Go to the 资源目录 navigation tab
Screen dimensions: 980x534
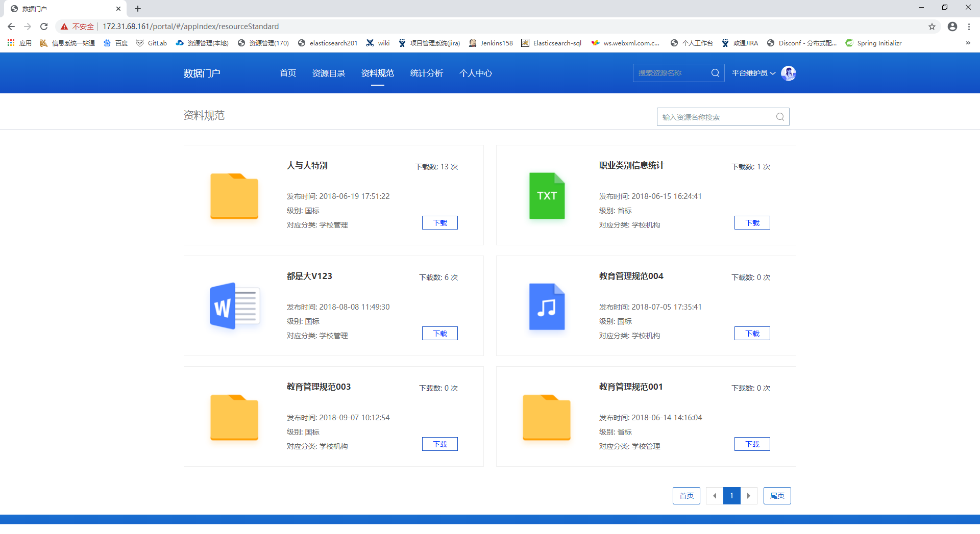coord(329,73)
